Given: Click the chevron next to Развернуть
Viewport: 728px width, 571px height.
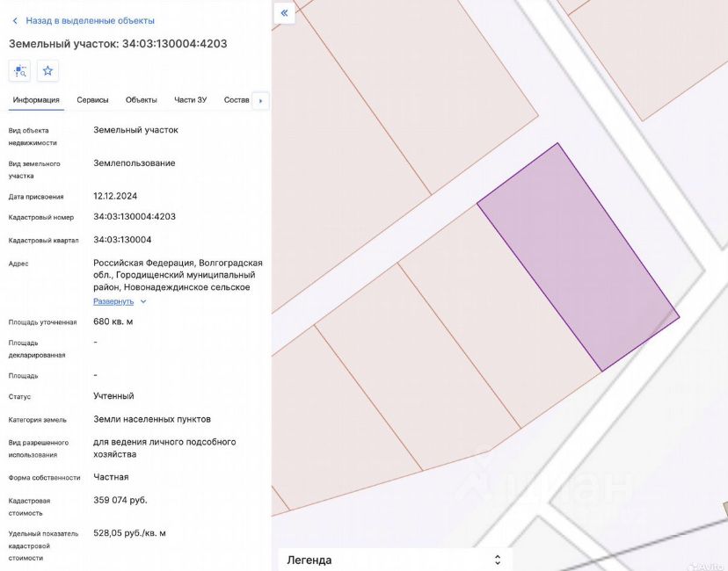Looking at the screenshot, I should point(143,301).
